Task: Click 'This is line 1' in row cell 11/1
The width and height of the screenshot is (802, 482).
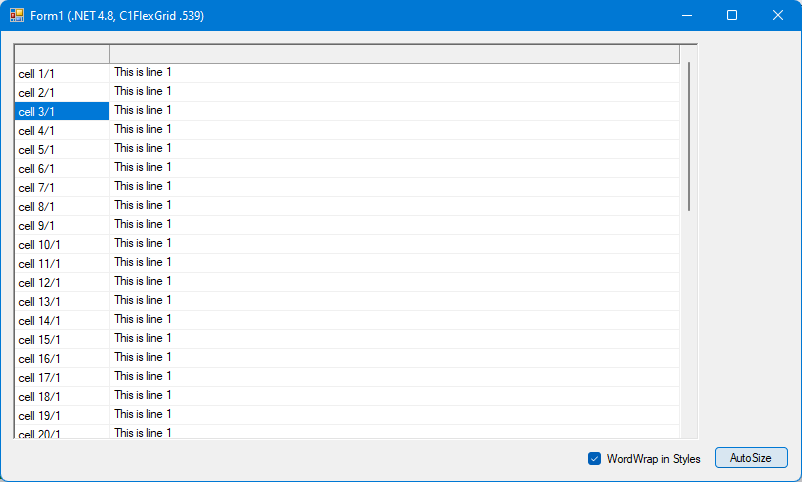Action: tap(143, 261)
